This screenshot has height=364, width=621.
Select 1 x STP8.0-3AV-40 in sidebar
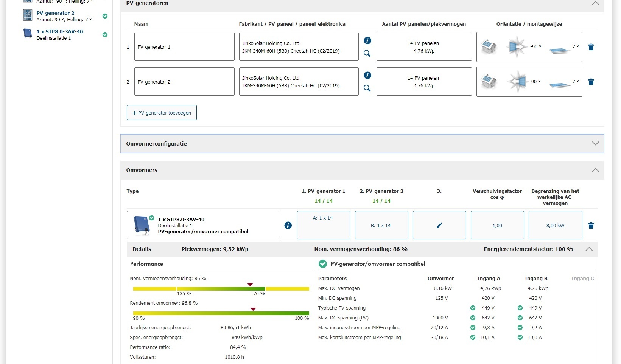[x=60, y=32]
